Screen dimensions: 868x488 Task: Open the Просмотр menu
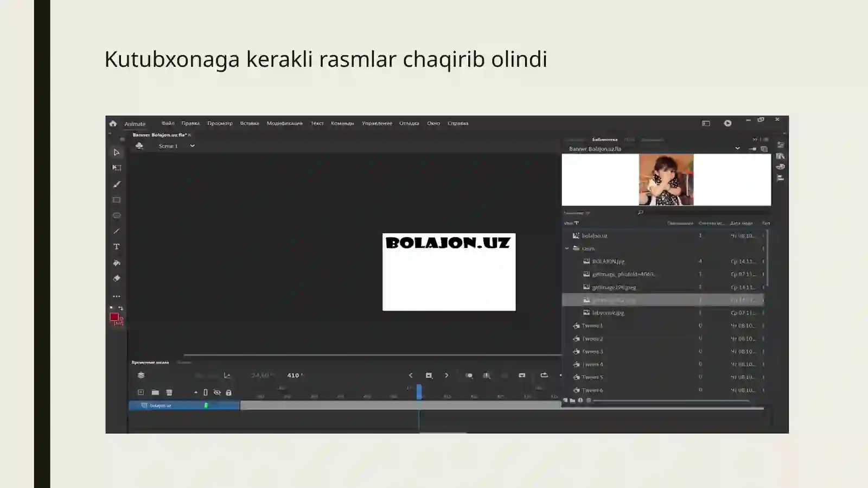pos(220,123)
